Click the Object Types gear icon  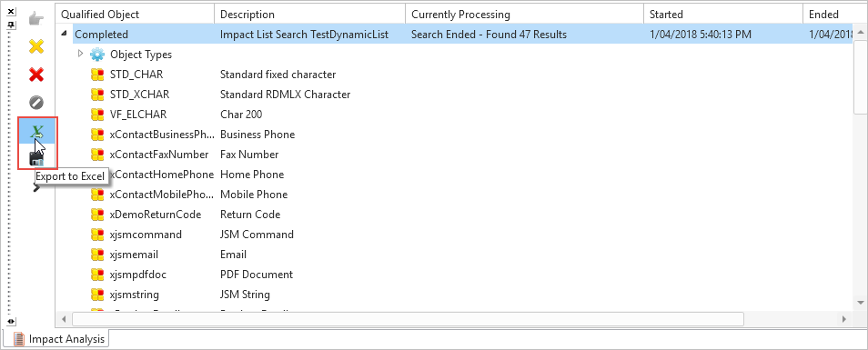96,55
